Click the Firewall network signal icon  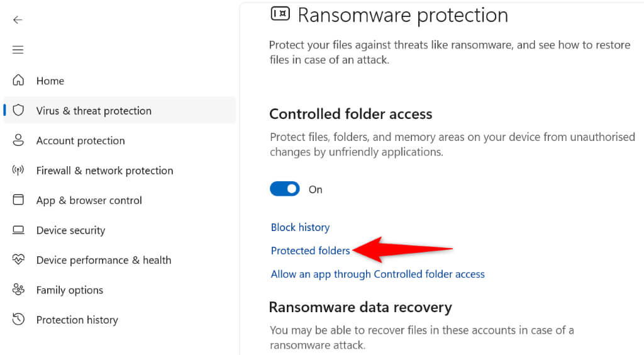[x=19, y=171]
